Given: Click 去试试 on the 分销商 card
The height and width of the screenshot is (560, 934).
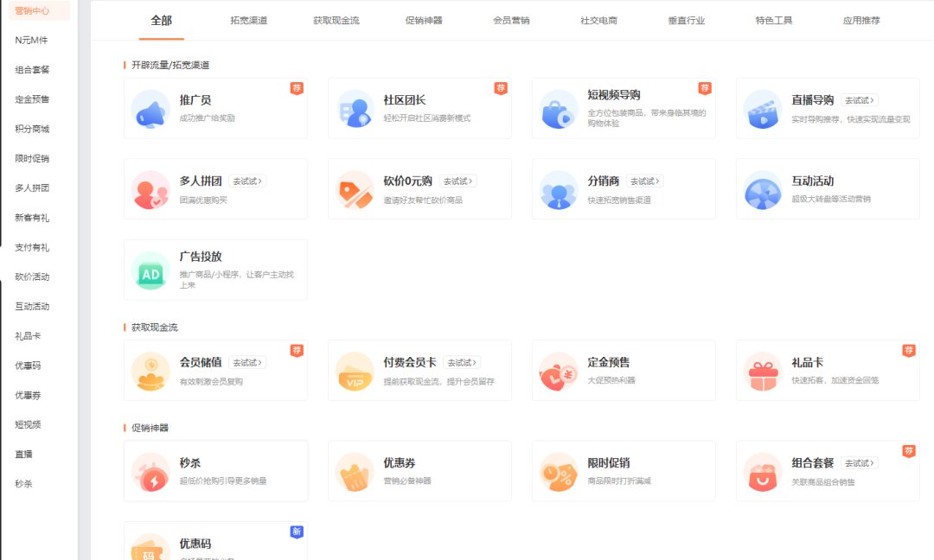Looking at the screenshot, I should (644, 181).
